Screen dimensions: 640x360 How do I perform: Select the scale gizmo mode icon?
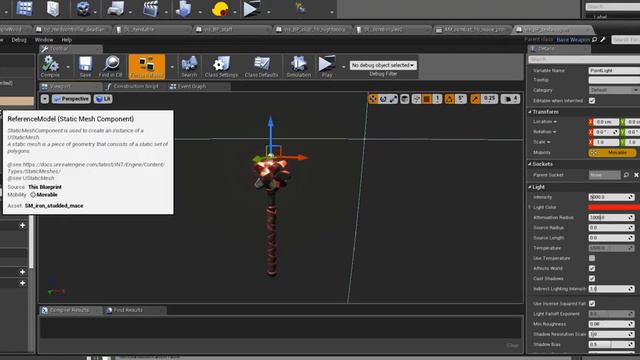click(x=393, y=99)
